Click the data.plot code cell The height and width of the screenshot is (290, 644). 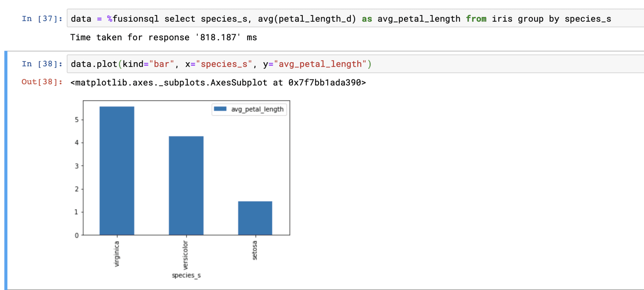(x=355, y=64)
